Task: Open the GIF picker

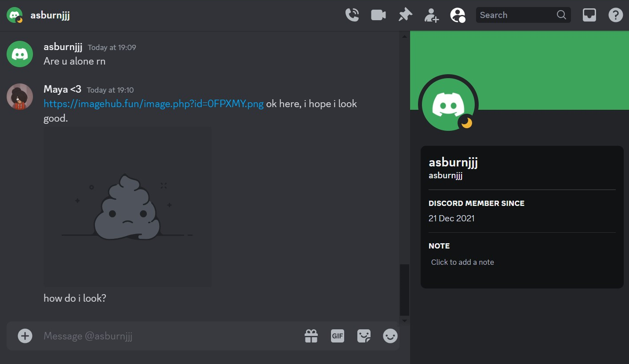Action: [337, 336]
